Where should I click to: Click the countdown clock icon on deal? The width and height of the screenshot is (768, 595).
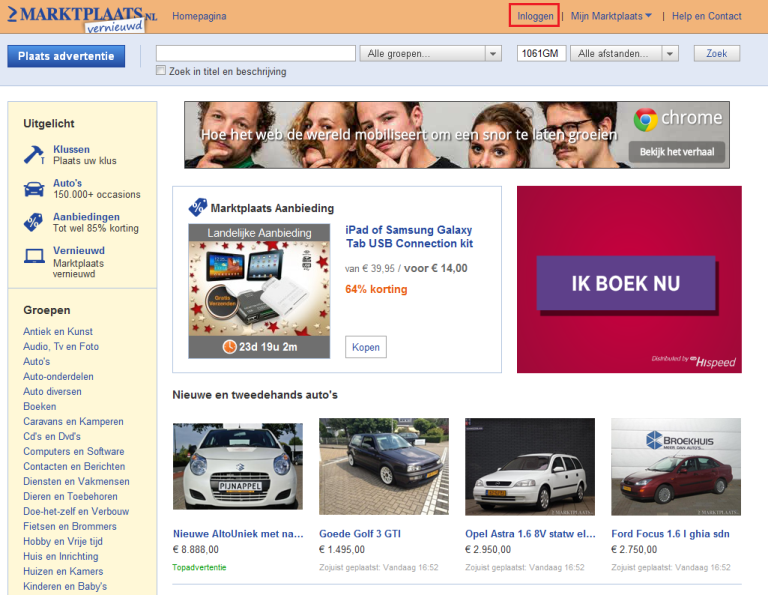pos(229,347)
